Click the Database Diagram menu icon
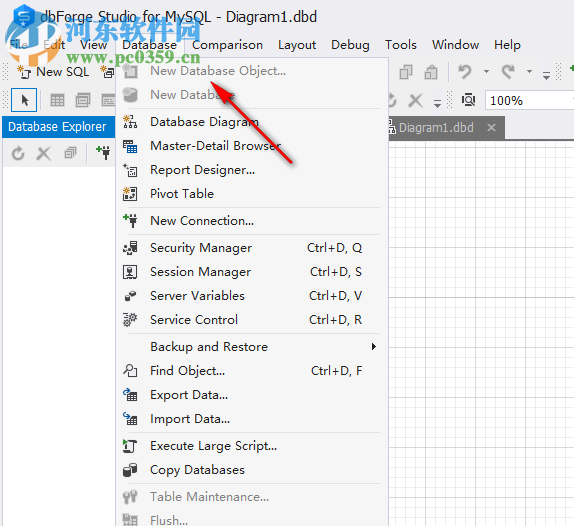Viewport: 574px width, 526px height. point(130,122)
